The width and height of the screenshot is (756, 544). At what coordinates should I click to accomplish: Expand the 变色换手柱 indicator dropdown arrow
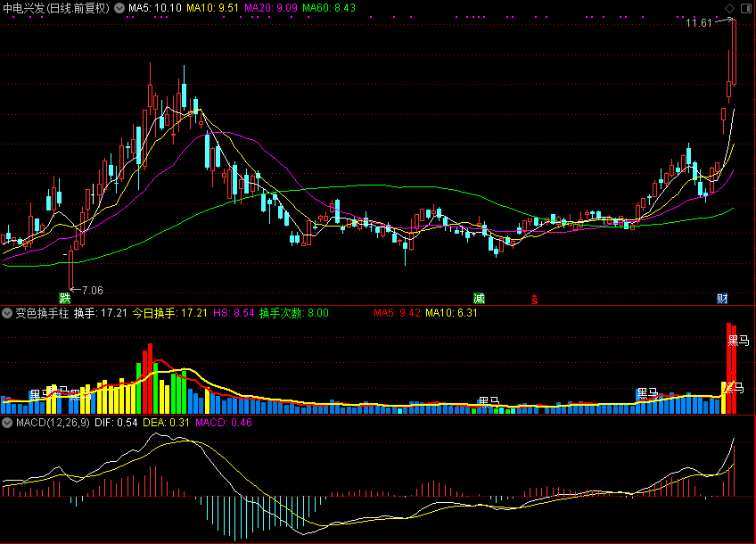pos(7,313)
